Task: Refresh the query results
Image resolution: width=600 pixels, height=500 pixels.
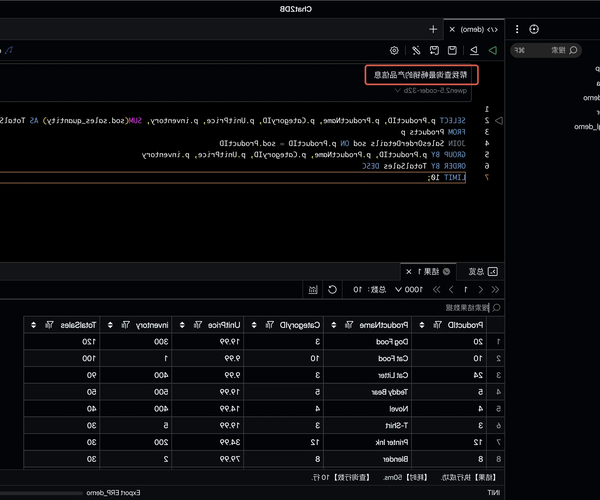Action: 333,289
